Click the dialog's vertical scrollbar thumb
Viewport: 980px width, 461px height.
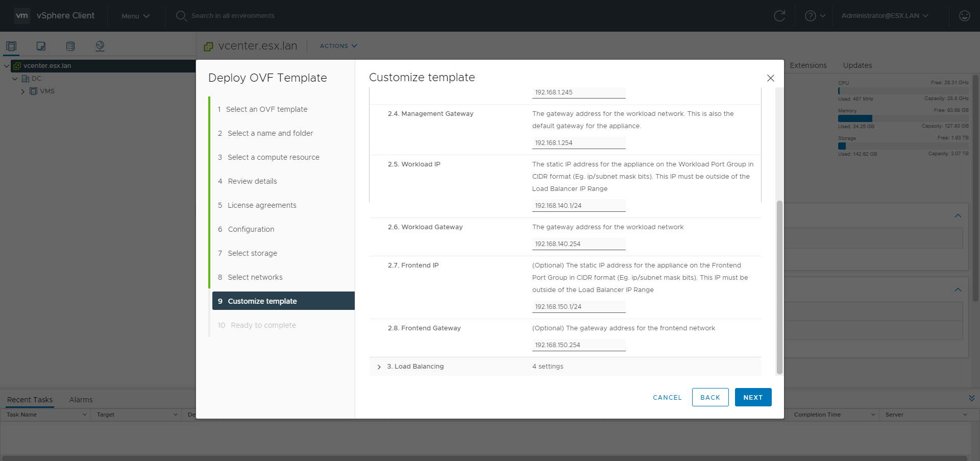779,286
